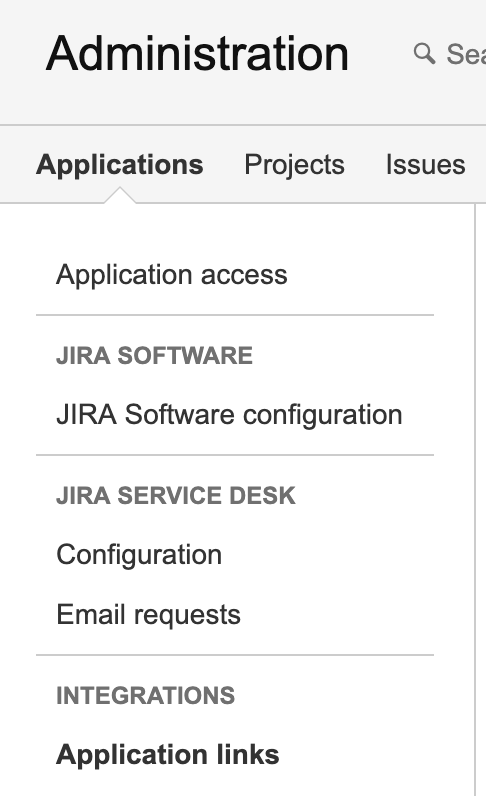The image size is (486, 796).
Task: Open Application access settings
Action: (x=172, y=275)
